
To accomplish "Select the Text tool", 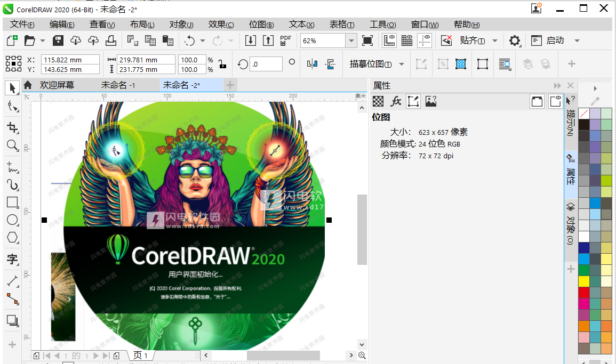I will pyautogui.click(x=12, y=259).
